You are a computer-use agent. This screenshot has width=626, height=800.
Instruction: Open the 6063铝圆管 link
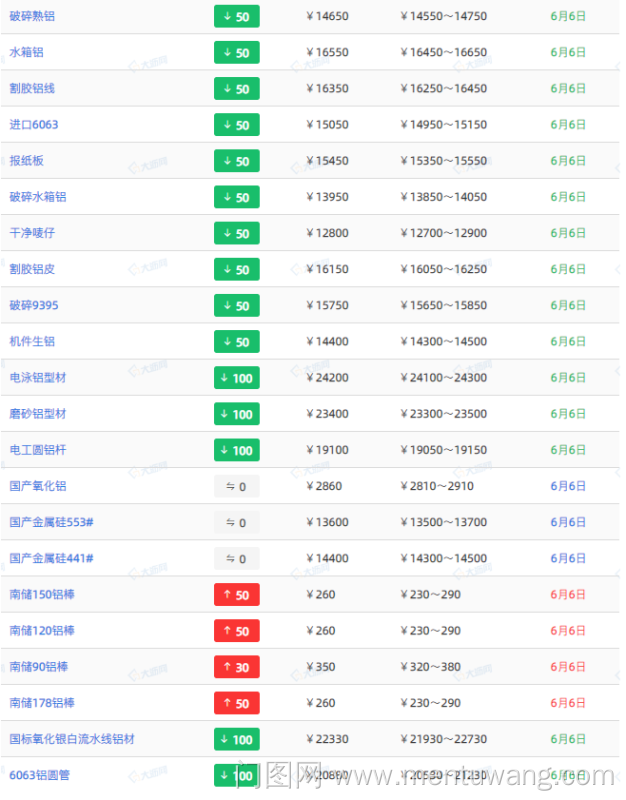coord(40,775)
